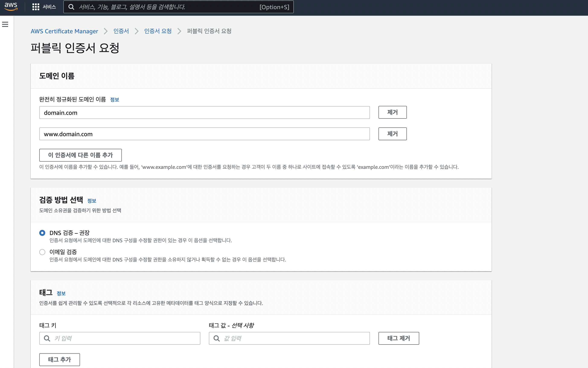Open the 서비스 menu in header
Image resolution: width=588 pixels, height=368 pixels.
49,7
